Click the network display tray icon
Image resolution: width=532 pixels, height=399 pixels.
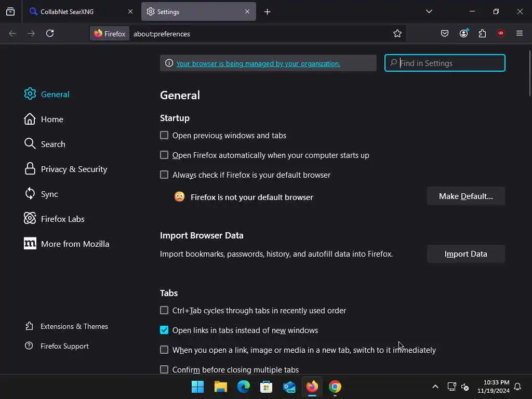click(451, 387)
